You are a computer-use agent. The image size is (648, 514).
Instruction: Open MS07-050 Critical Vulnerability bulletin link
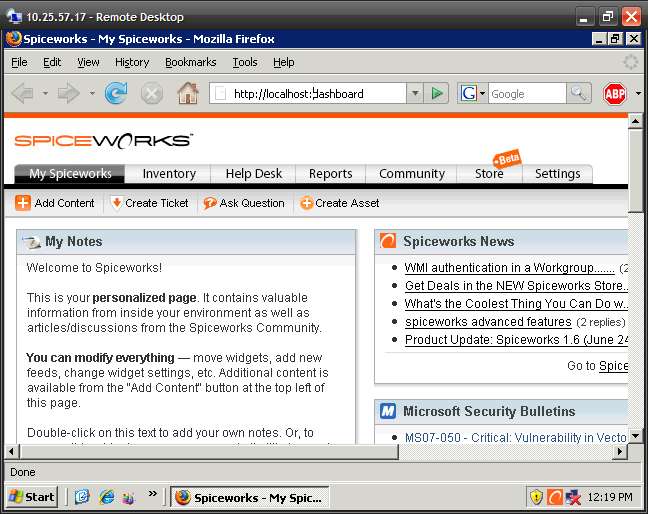coord(516,438)
